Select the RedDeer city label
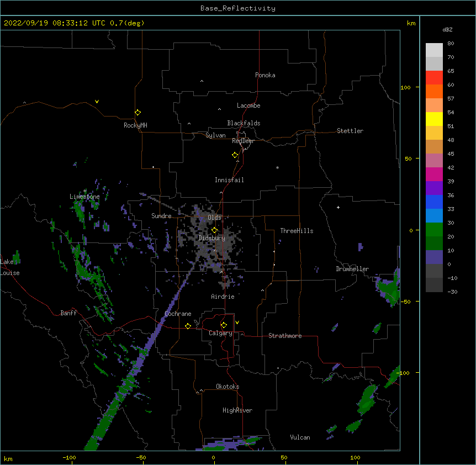Image resolution: width=476 pixels, height=465 pixels. click(x=243, y=141)
